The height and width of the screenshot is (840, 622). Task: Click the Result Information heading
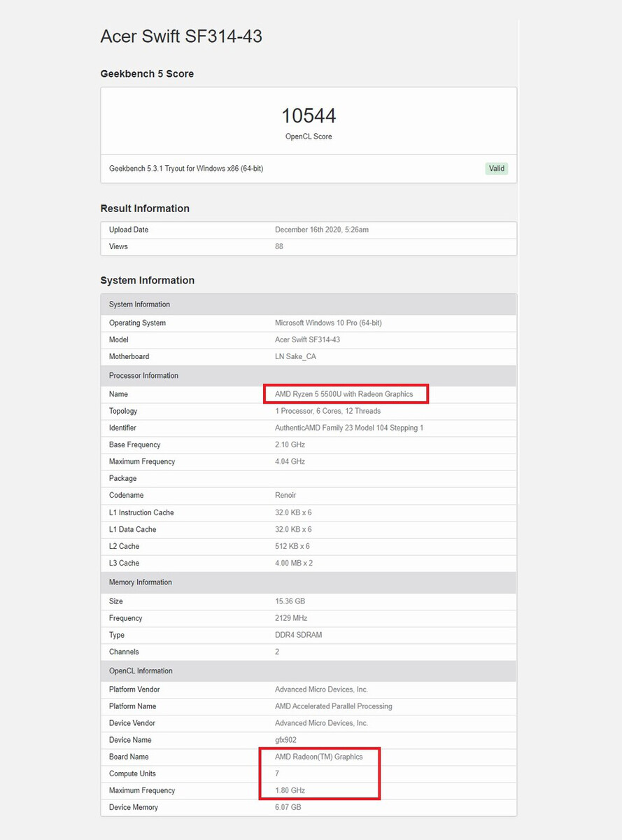tap(145, 209)
